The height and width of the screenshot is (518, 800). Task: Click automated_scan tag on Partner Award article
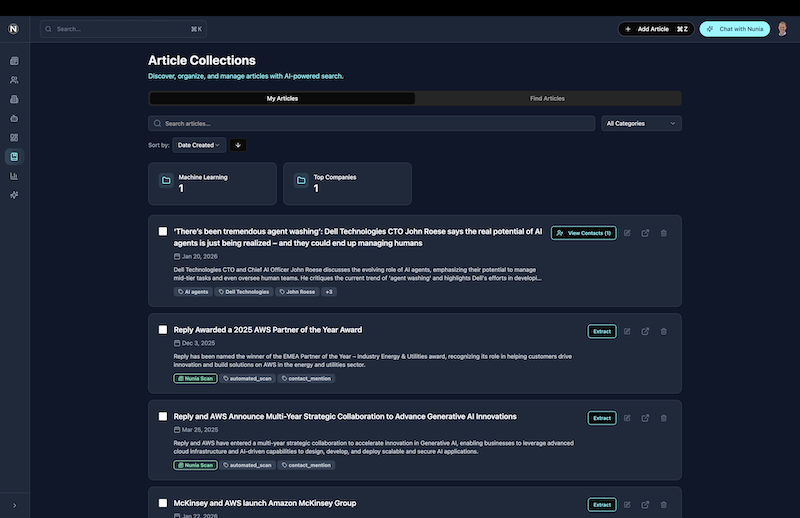(247, 379)
